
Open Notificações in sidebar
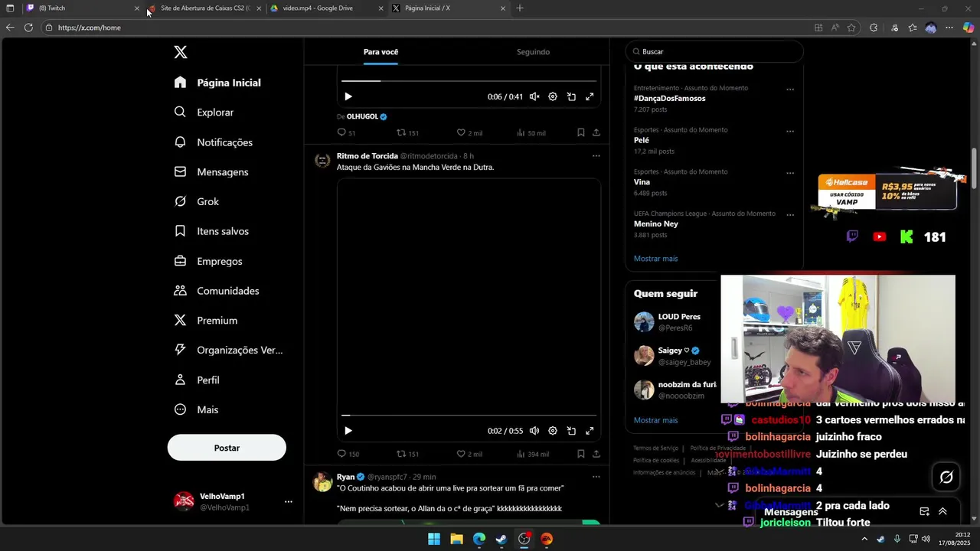[x=213, y=142]
